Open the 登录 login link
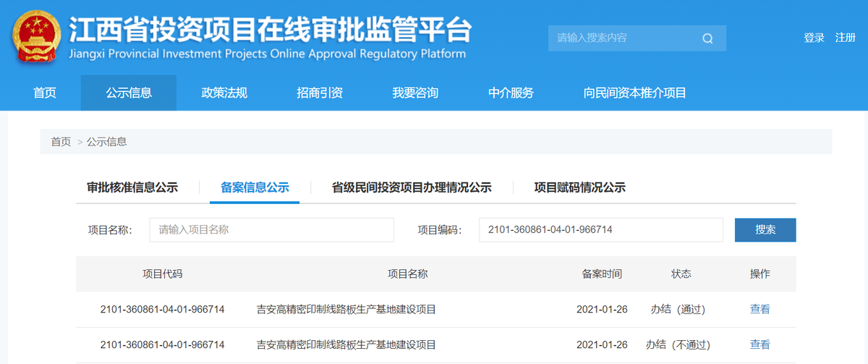Screen dimensions: 868x364 (814, 38)
